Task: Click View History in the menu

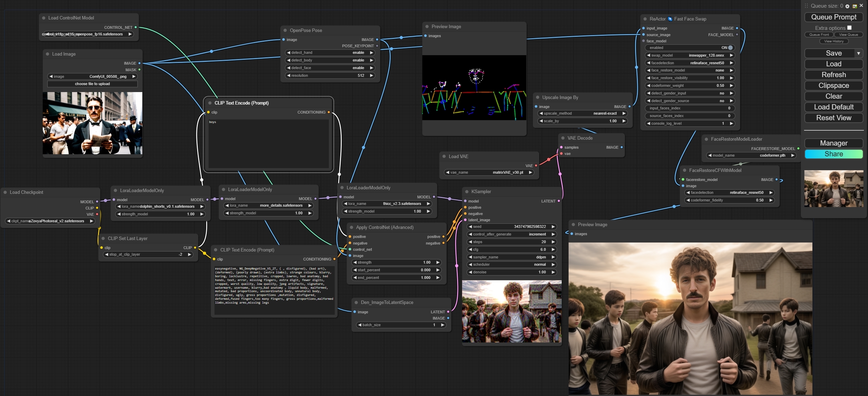Action: point(834,41)
